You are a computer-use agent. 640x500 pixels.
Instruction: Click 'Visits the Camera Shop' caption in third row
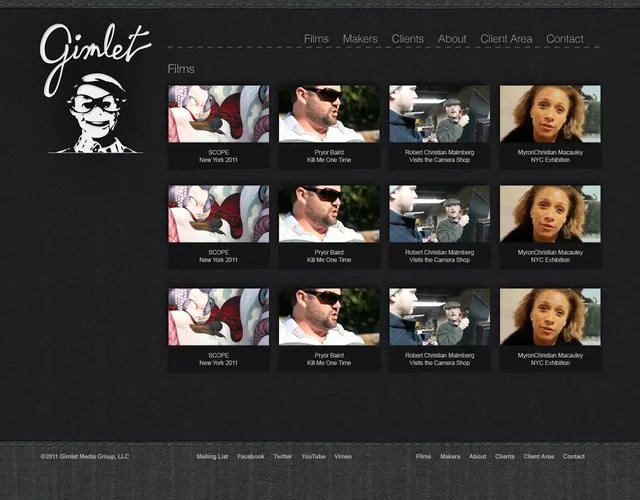point(440,363)
